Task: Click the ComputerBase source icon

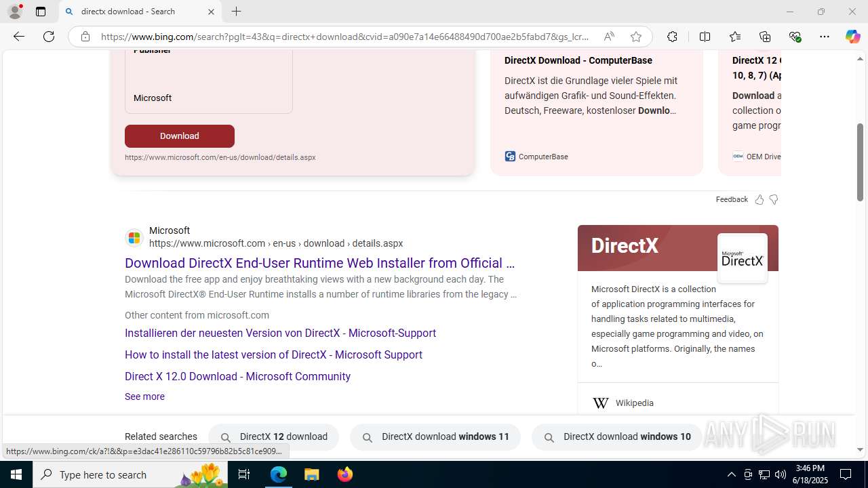Action: tap(510, 157)
